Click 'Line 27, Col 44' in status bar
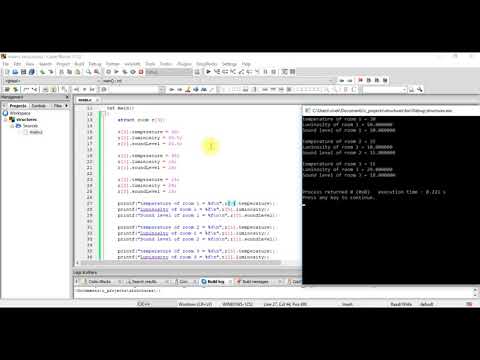 pyautogui.click(x=285, y=304)
